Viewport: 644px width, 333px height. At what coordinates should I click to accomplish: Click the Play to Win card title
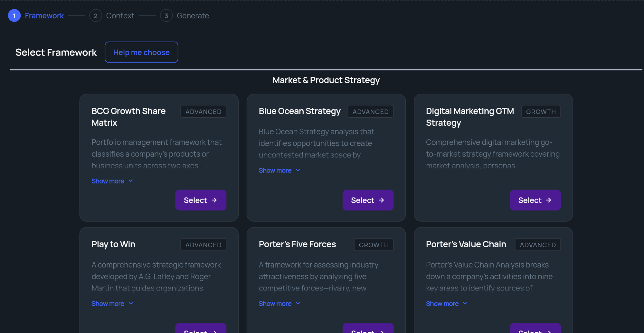(113, 244)
